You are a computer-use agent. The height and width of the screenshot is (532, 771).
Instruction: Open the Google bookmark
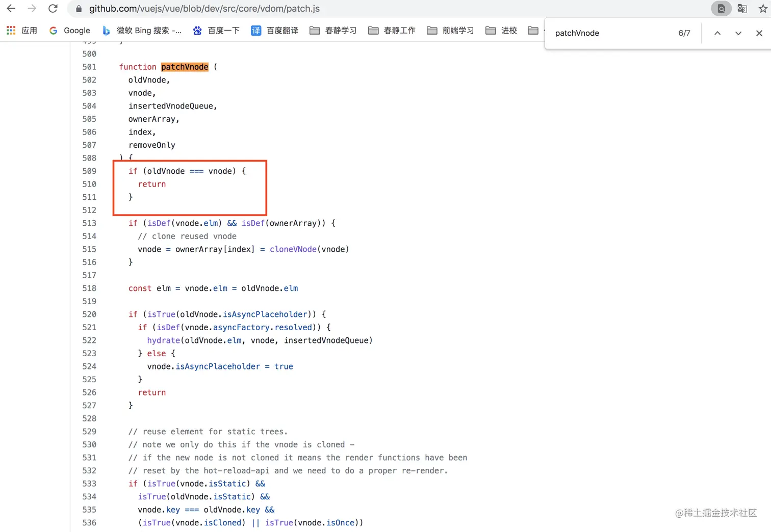[69, 31]
